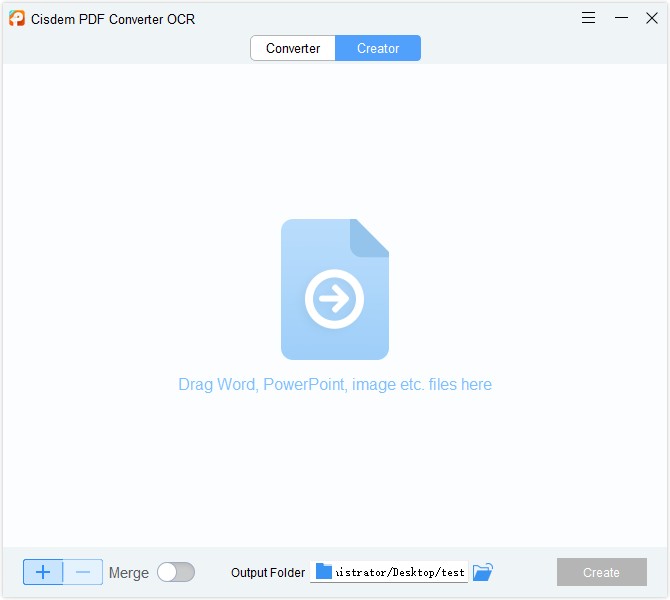Click the Cisdem app logo in title bar

(17, 18)
